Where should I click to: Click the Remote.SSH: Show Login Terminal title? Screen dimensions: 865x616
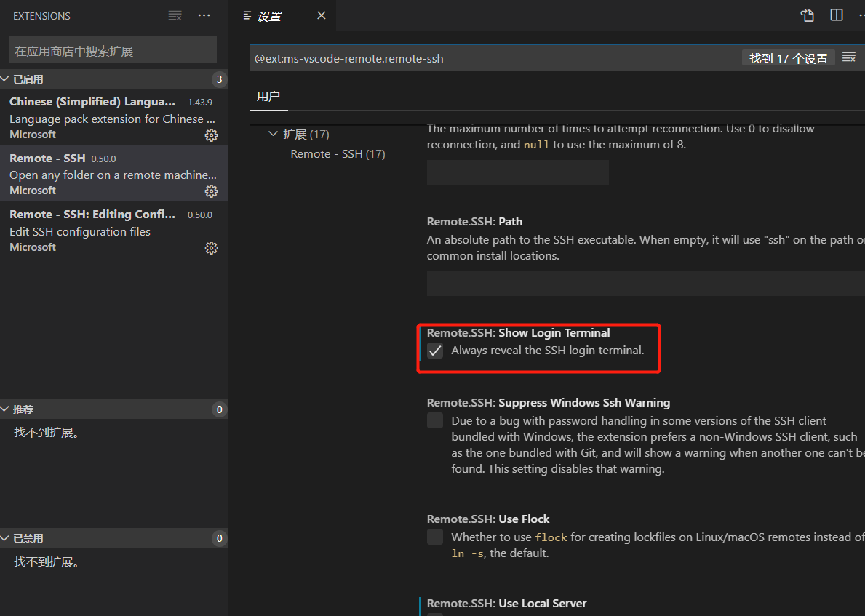pos(518,332)
